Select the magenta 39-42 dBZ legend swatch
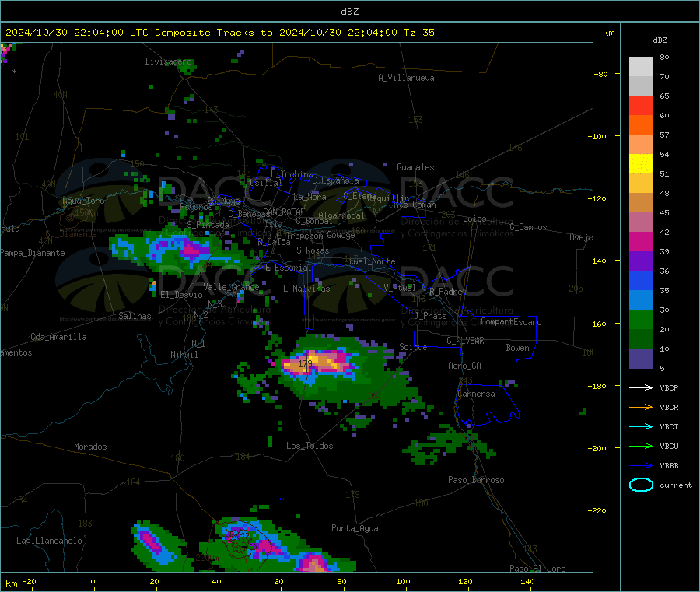Image resolution: width=700 pixels, height=592 pixels. [641, 241]
